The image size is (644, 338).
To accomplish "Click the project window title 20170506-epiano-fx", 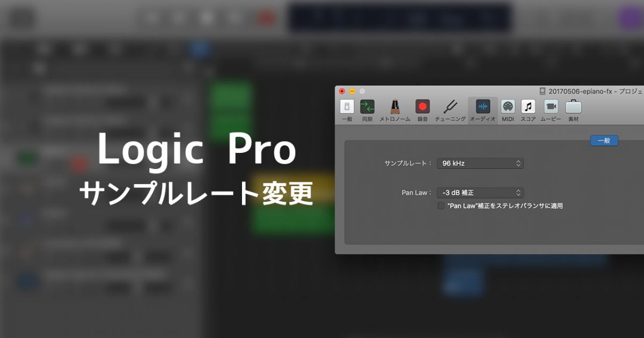I will (x=580, y=91).
